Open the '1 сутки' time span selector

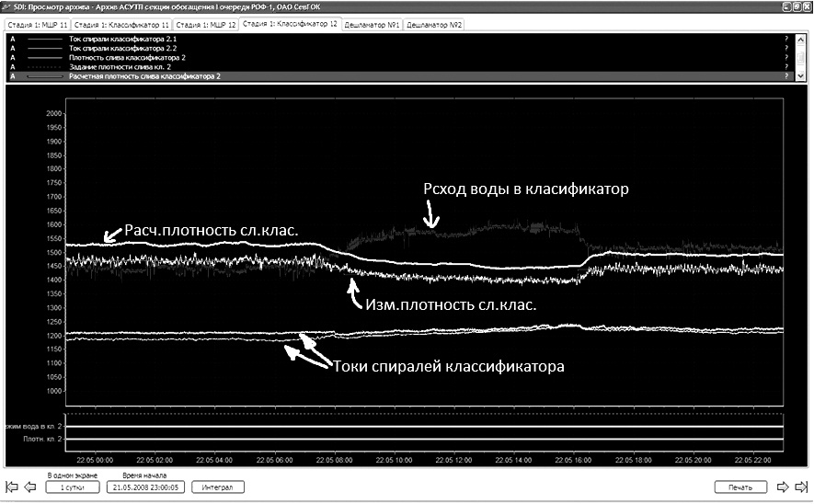(70, 487)
